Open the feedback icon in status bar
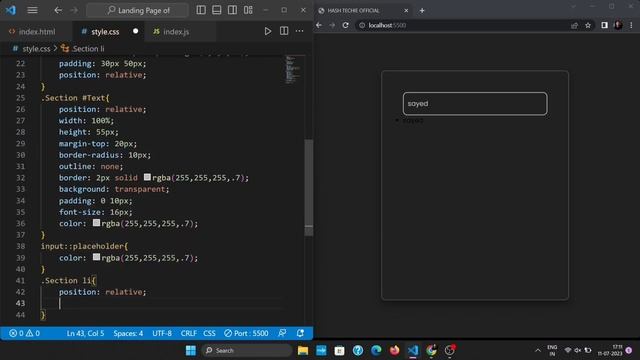The width and height of the screenshot is (640, 360). [282, 333]
